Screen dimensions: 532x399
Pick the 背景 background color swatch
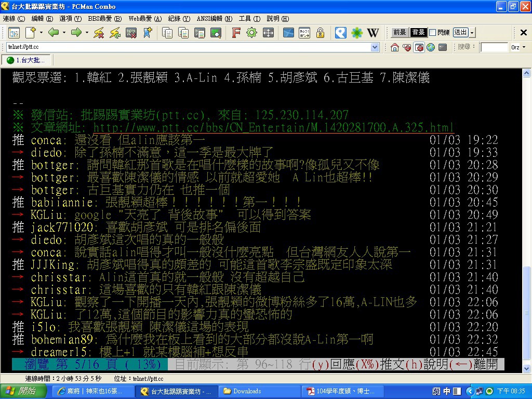[x=418, y=33]
